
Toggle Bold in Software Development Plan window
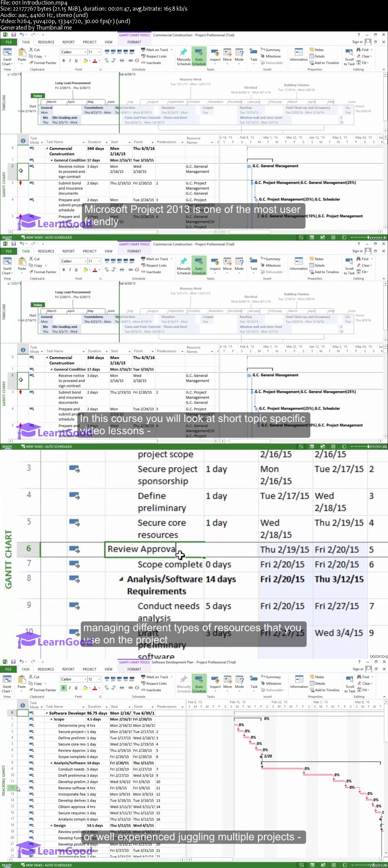click(x=63, y=688)
